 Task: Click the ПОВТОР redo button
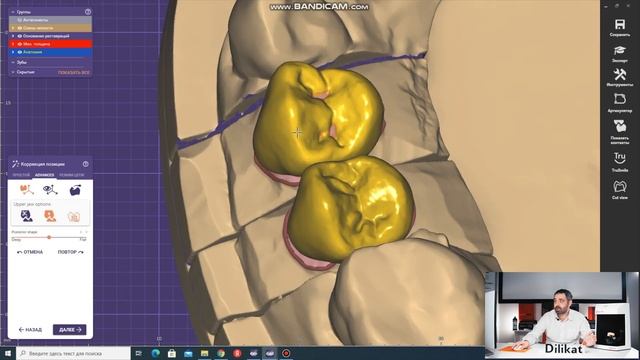point(71,252)
